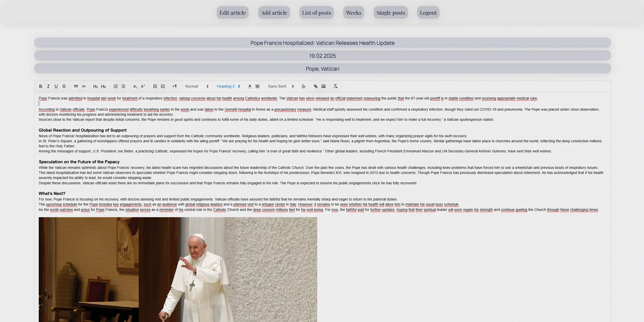Open the Heading 3 dropdown
Image resolution: width=644 pixels, height=322 pixels.
pos(228,86)
